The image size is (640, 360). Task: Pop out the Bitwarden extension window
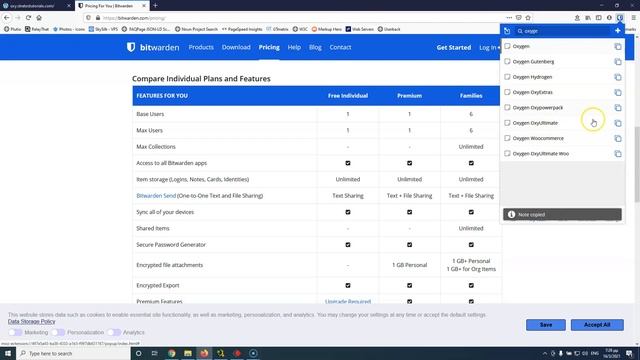tap(507, 31)
